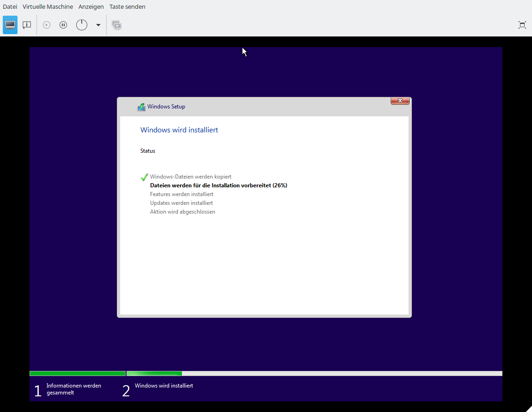The height and width of the screenshot is (412, 532).
Task: Click 'Dateien werden für die Installation vorbereitet' line
Action: point(218,185)
